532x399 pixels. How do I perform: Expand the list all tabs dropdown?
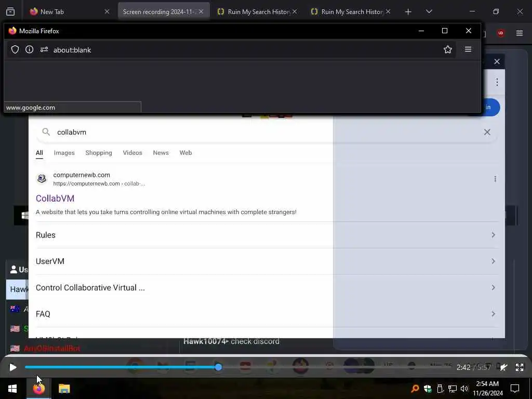pyautogui.click(x=429, y=11)
